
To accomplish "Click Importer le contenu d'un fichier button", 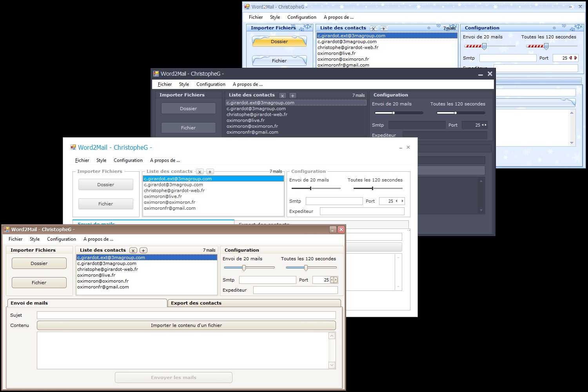I will [x=186, y=325].
